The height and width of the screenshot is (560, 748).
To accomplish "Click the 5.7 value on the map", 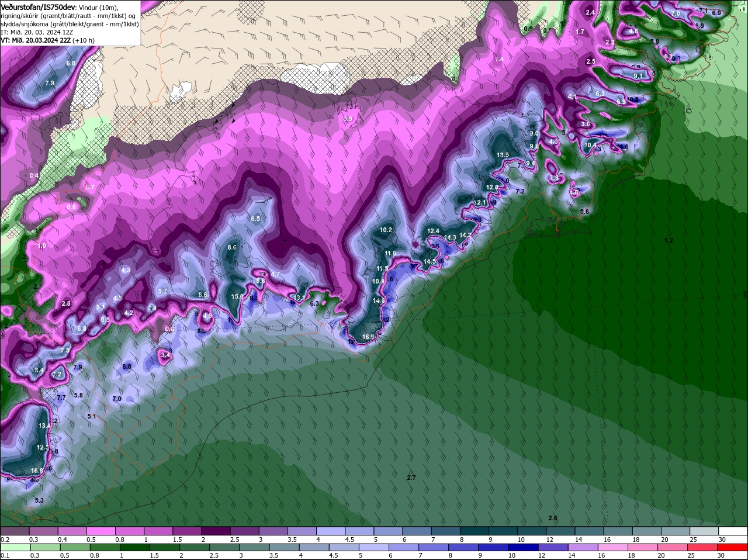I will [x=163, y=291].
